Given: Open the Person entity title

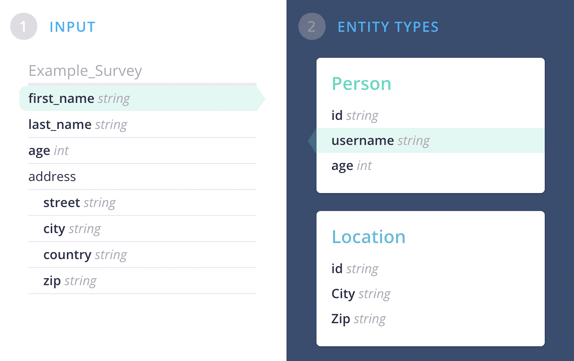Looking at the screenshot, I should click(x=361, y=83).
